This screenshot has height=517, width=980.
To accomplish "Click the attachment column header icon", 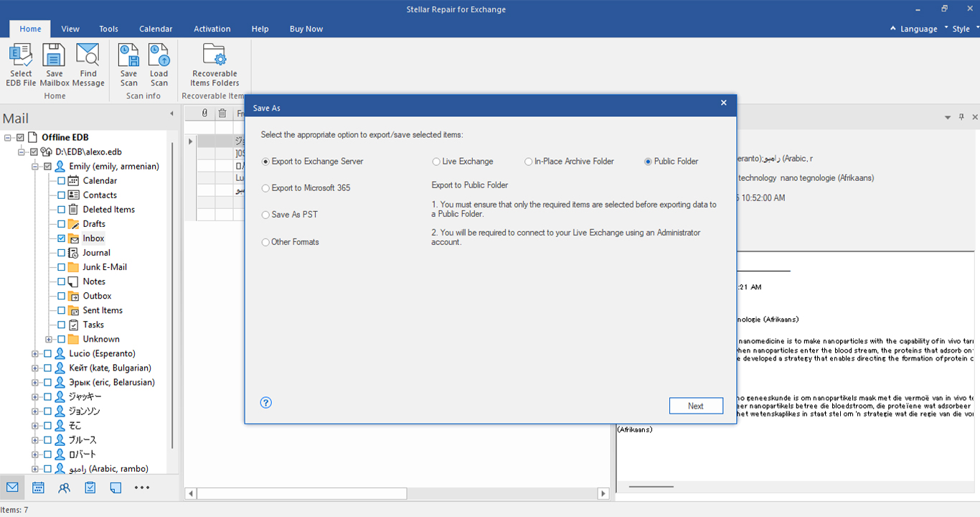I will coord(205,113).
